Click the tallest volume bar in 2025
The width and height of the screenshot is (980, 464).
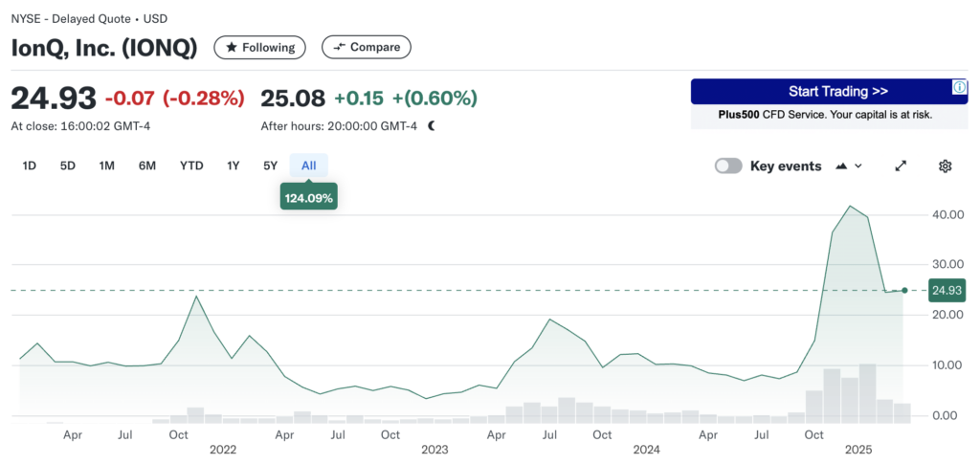(868, 392)
